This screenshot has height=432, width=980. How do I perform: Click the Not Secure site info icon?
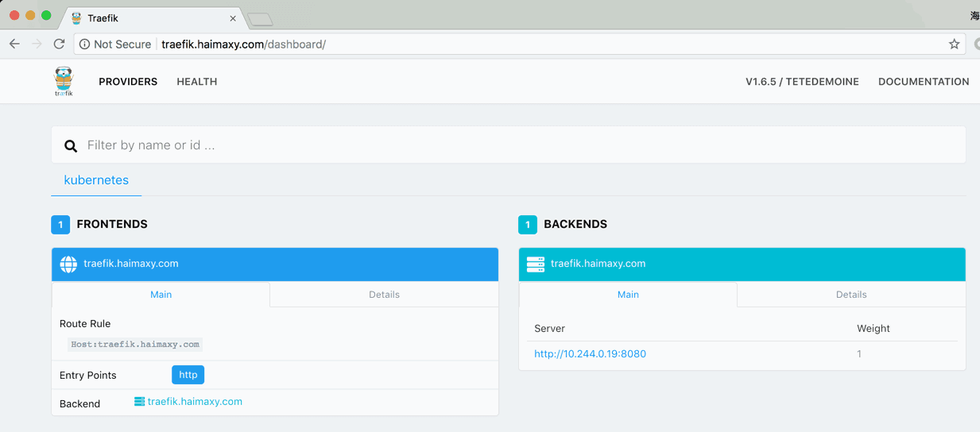tap(84, 44)
